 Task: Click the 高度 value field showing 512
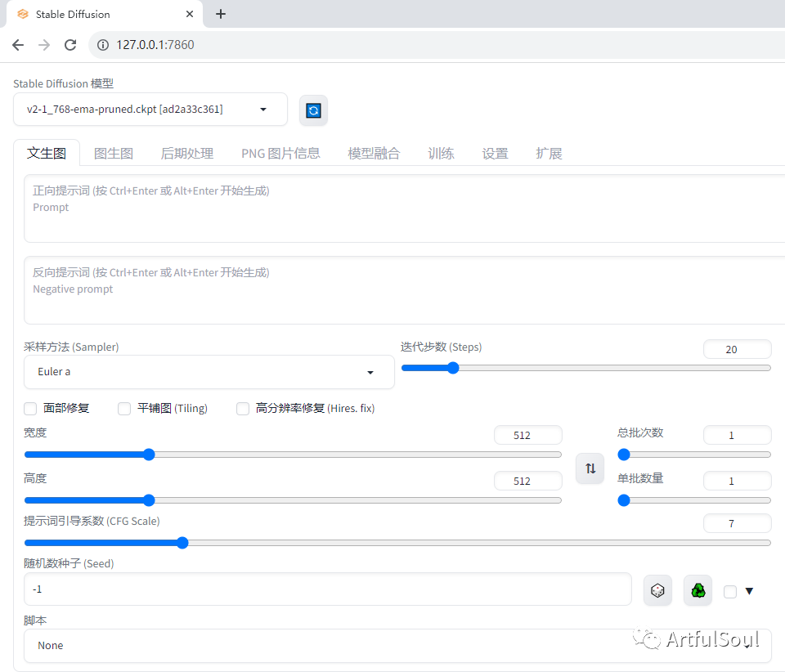coord(528,481)
